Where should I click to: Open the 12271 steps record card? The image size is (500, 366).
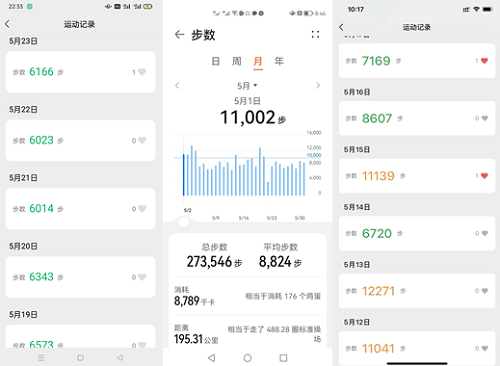(417, 291)
